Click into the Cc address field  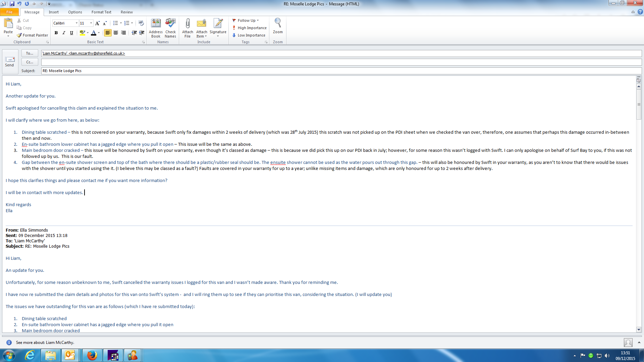[341, 62]
